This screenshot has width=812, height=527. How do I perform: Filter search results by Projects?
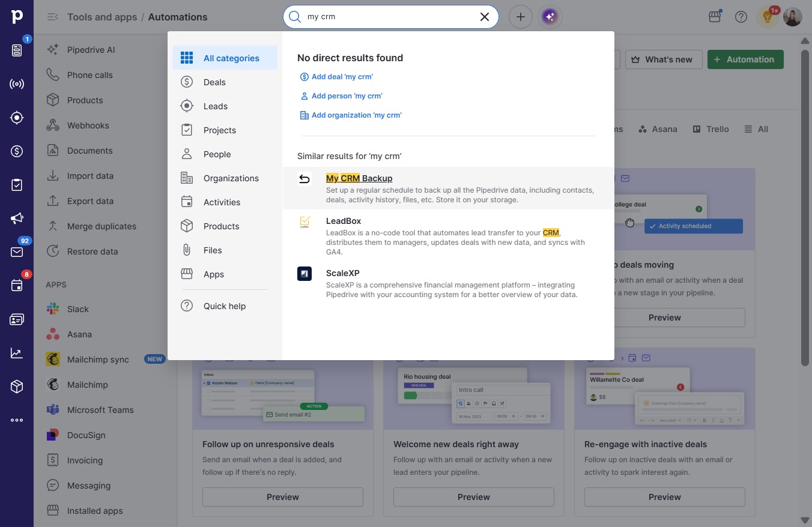(x=225, y=130)
